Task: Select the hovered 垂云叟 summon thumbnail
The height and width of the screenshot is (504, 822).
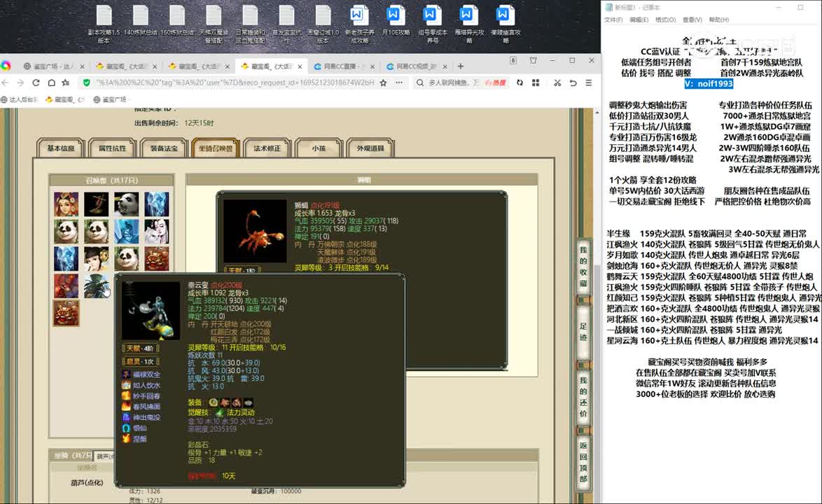Action: click(97, 286)
